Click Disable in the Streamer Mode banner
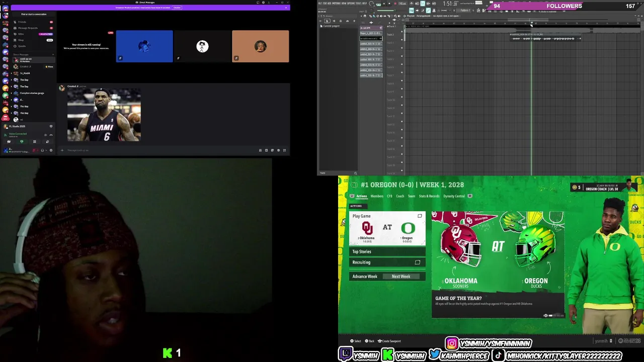This screenshot has height=362, width=644. tap(177, 8)
